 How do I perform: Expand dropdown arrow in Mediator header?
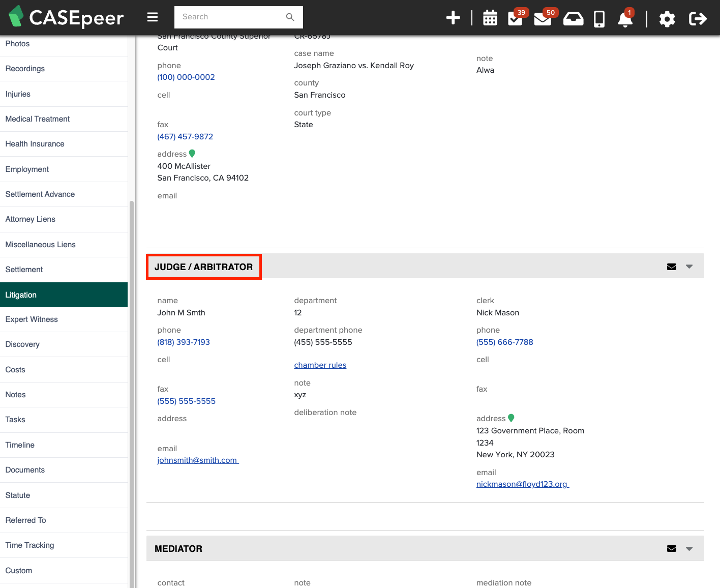tap(689, 548)
